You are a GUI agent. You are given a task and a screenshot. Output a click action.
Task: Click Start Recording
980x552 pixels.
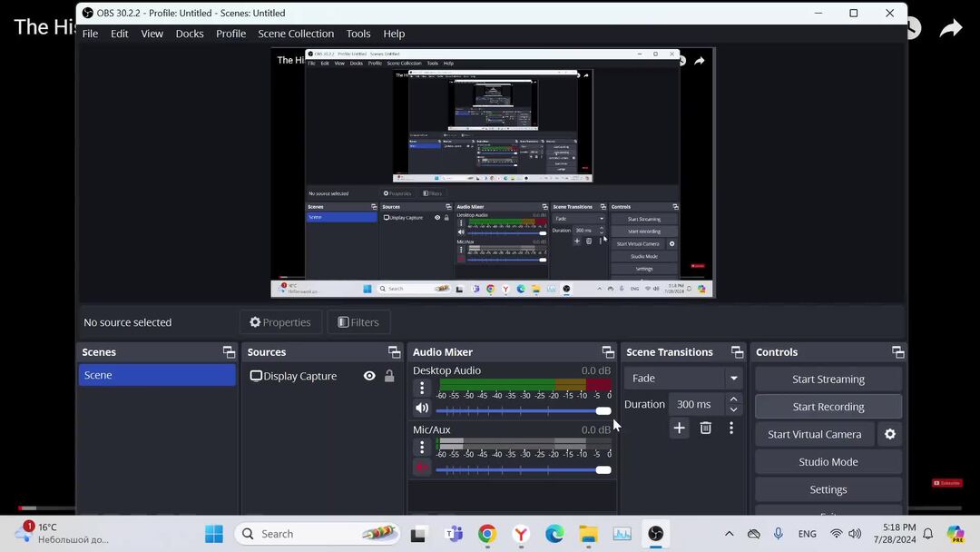tap(828, 407)
